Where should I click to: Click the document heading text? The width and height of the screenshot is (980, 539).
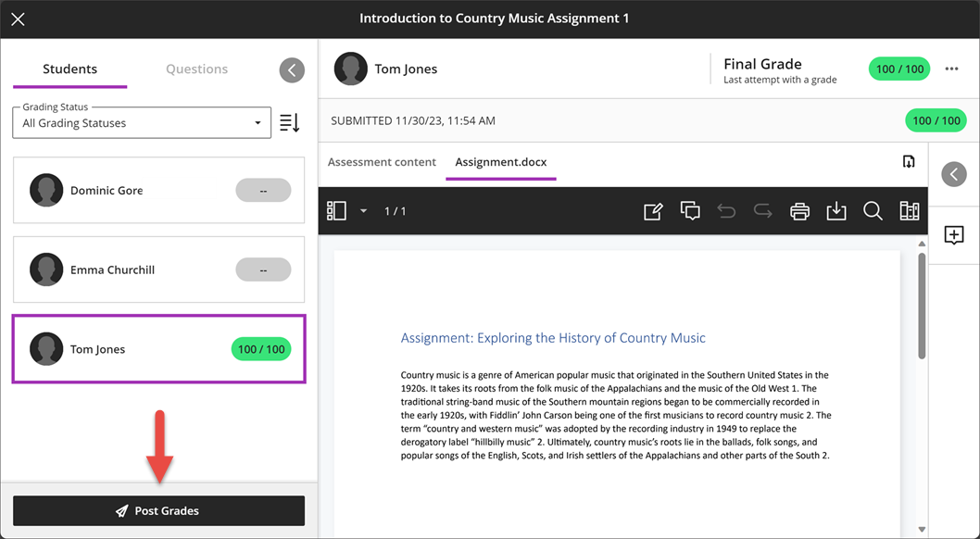click(553, 338)
